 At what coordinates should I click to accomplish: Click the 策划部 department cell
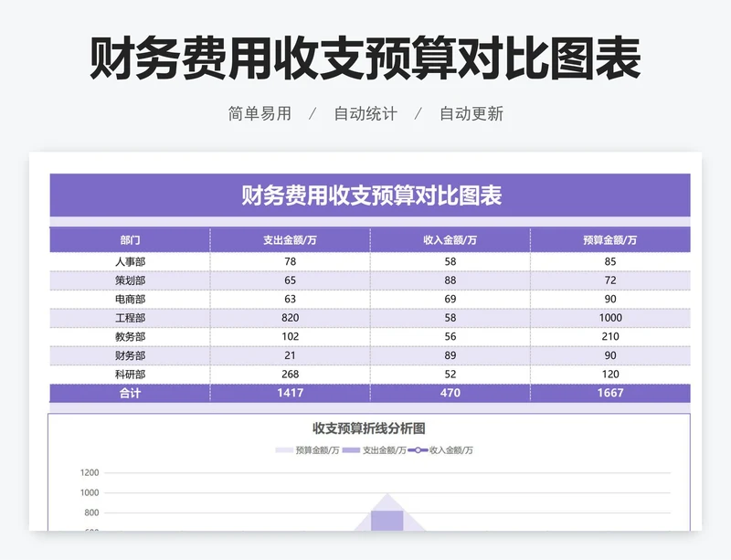pyautogui.click(x=130, y=280)
